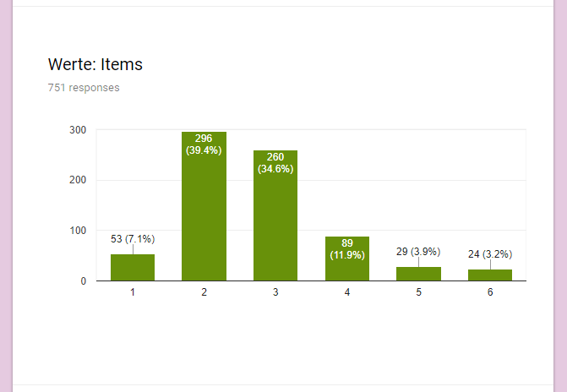Click the y-axis label 100
This screenshot has height=392, width=567.
coord(78,231)
